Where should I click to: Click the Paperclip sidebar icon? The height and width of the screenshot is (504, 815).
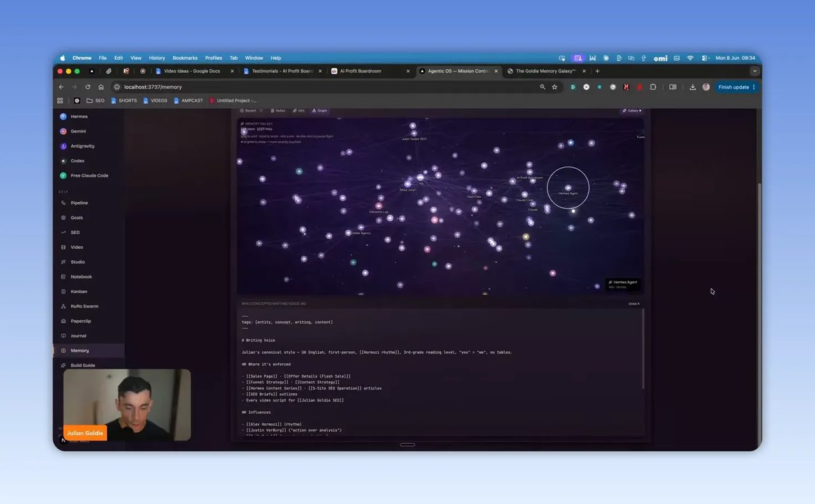pos(63,321)
